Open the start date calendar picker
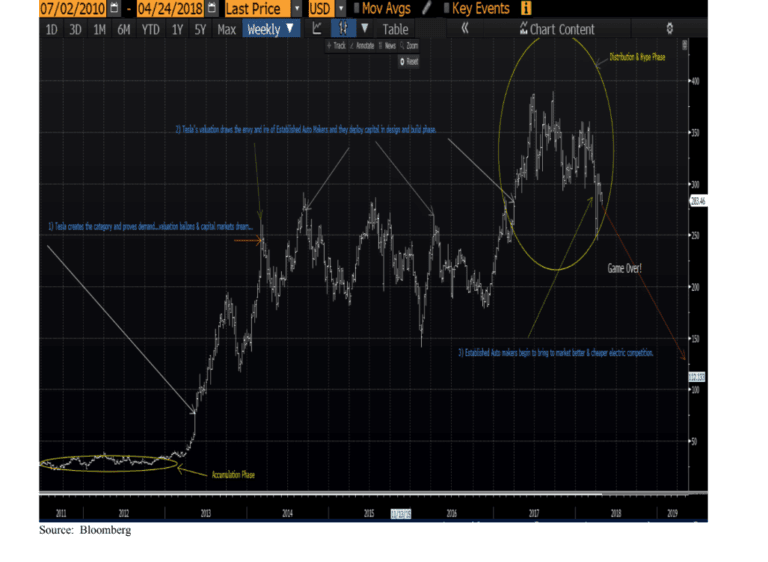 115,9
